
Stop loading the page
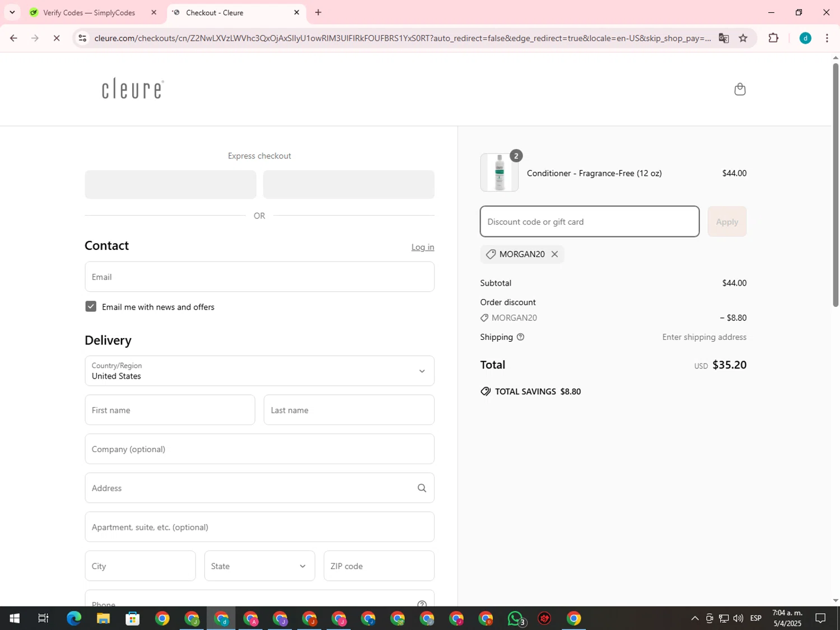pos(57,38)
